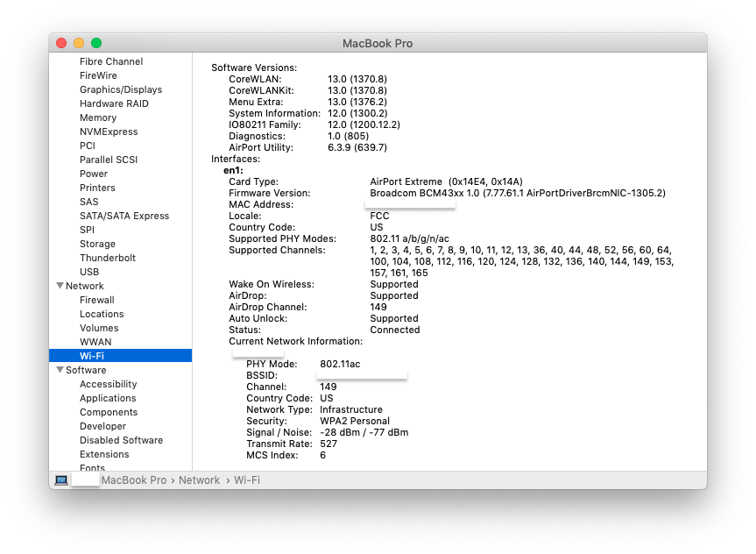Click the AirPort Utility version '6.3.9 (639.7)'

click(357, 147)
